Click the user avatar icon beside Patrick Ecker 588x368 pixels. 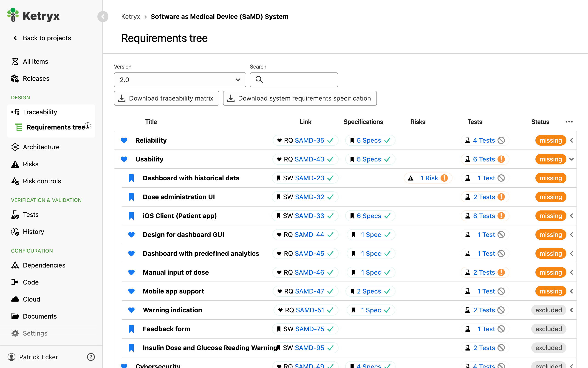(x=11, y=357)
